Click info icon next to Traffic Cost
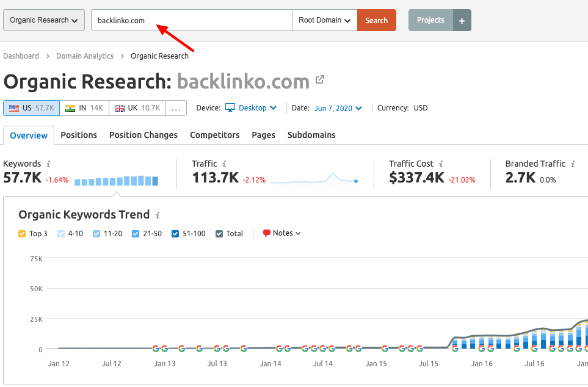Screen dimensions: 588x387 [x=441, y=164]
